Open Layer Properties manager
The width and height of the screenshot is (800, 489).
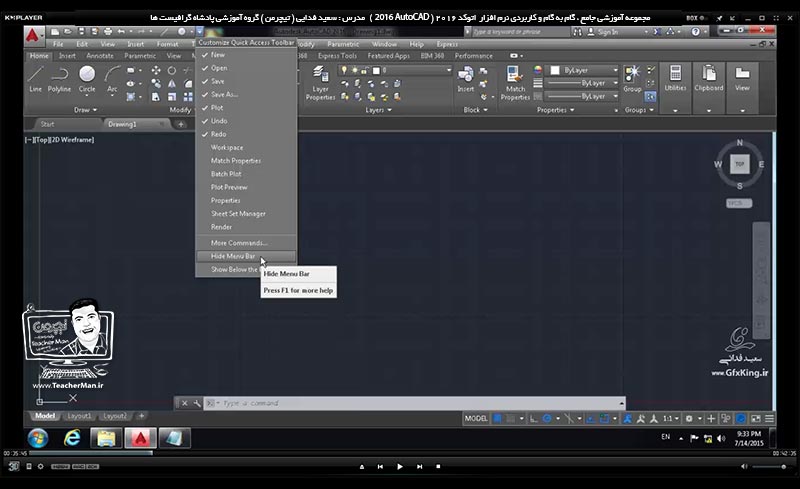coord(320,82)
